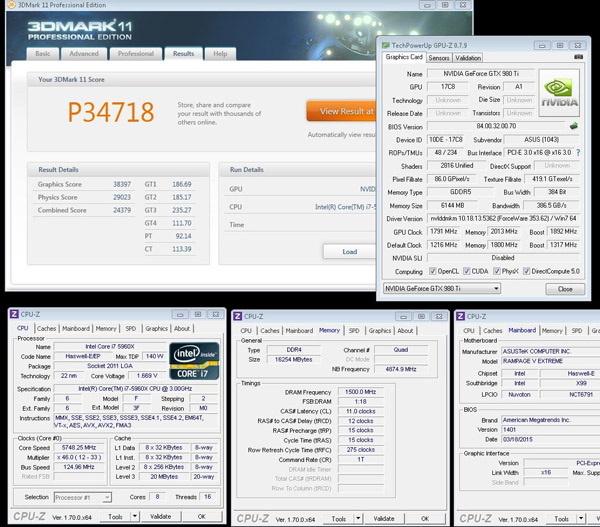Expand the Tools arrow in the Mainboard tab window

click(581, 519)
